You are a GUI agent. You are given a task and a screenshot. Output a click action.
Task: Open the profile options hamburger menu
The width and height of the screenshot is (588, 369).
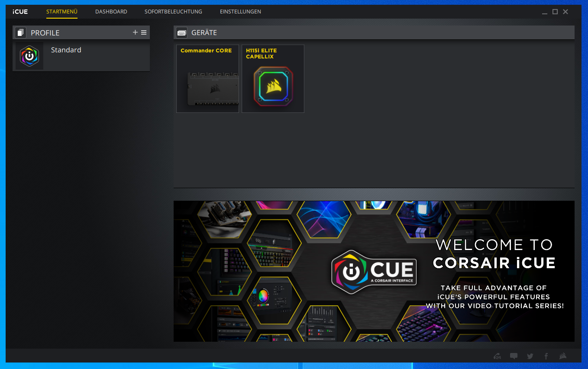(x=144, y=32)
